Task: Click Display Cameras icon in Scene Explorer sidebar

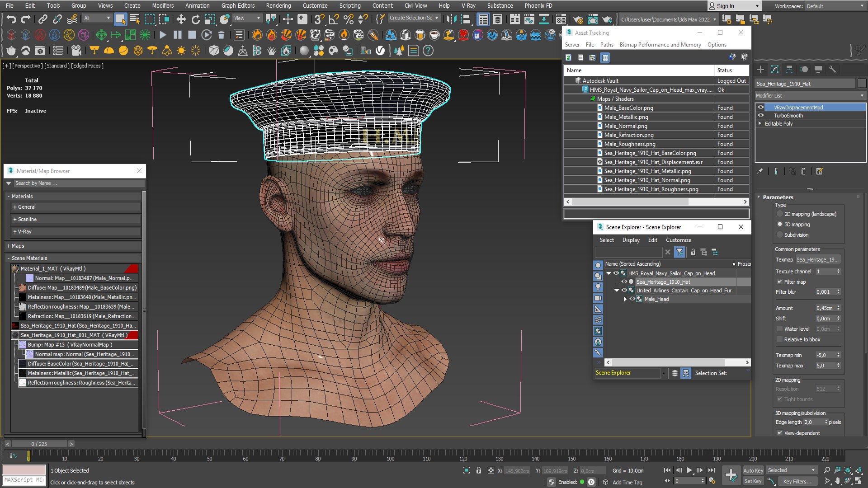Action: (x=598, y=298)
